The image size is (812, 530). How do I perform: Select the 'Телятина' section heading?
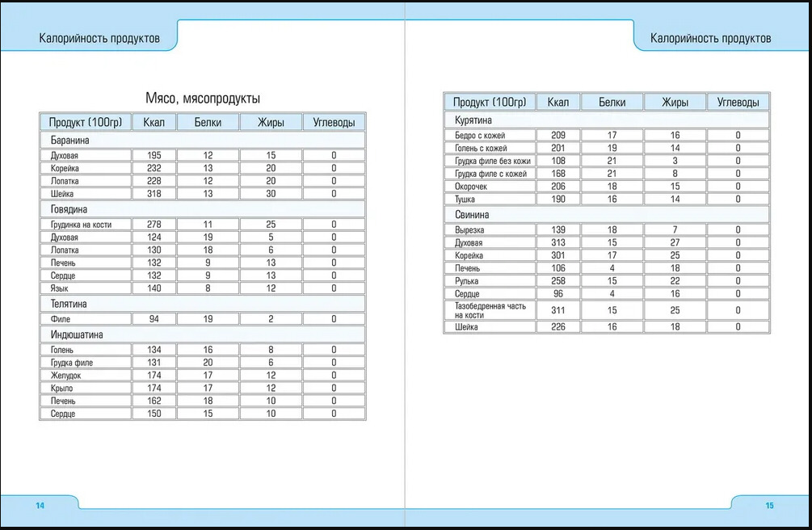(69, 304)
